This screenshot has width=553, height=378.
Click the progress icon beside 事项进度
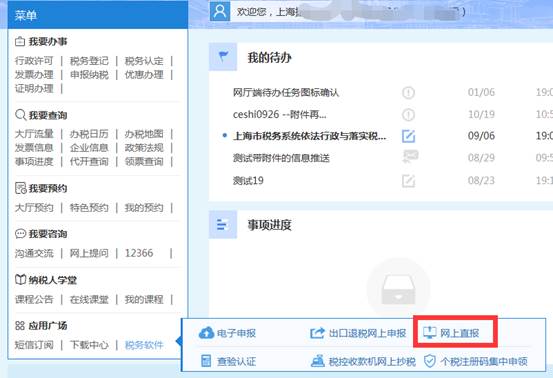(223, 225)
